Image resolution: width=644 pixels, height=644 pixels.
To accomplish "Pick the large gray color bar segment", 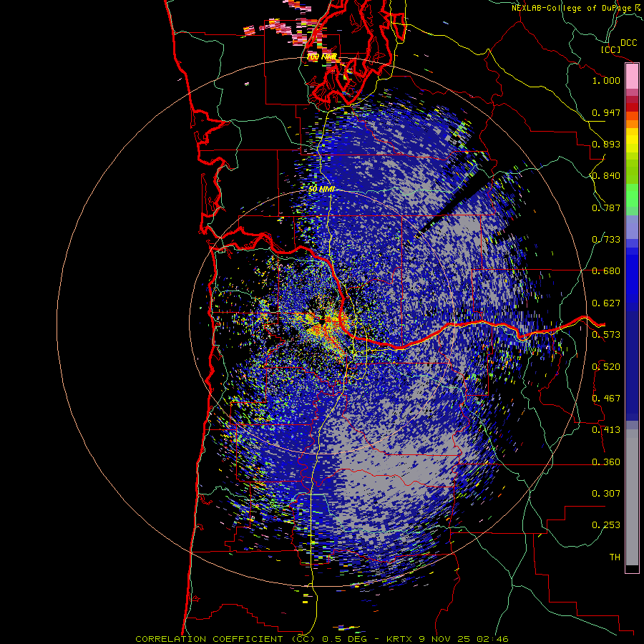I will point(632,497).
